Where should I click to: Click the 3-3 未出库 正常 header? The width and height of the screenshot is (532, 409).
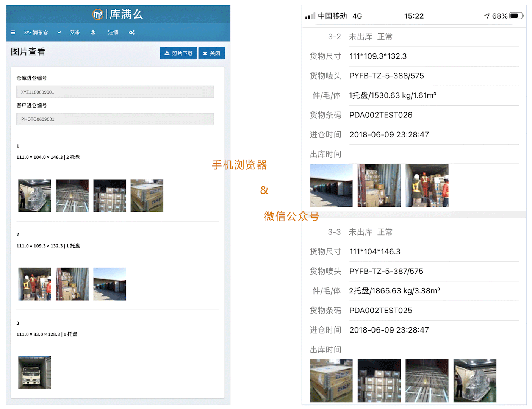click(x=360, y=232)
